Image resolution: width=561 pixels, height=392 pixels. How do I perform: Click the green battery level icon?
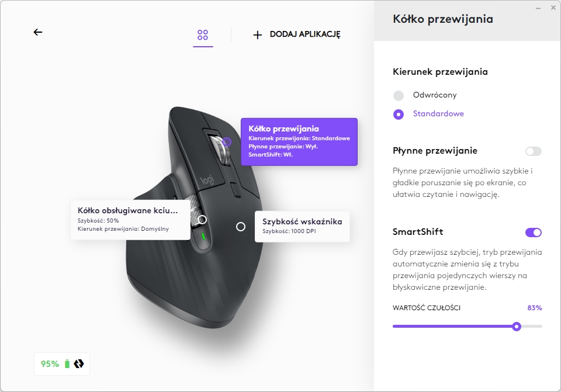pyautogui.click(x=67, y=364)
